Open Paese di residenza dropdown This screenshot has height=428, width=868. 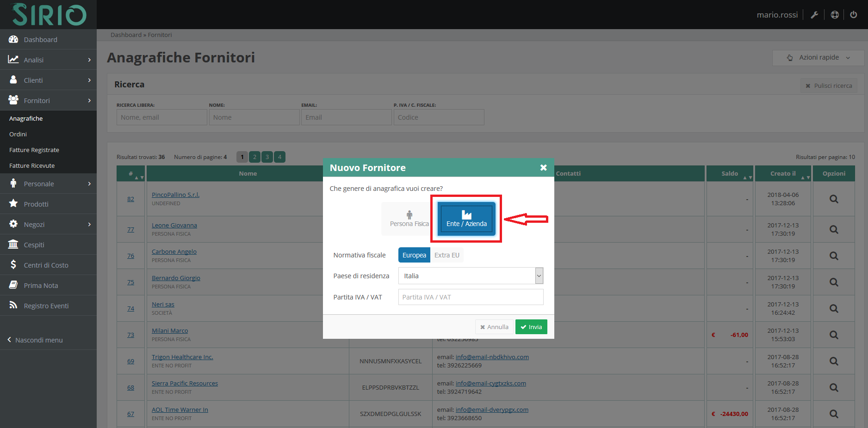click(470, 276)
